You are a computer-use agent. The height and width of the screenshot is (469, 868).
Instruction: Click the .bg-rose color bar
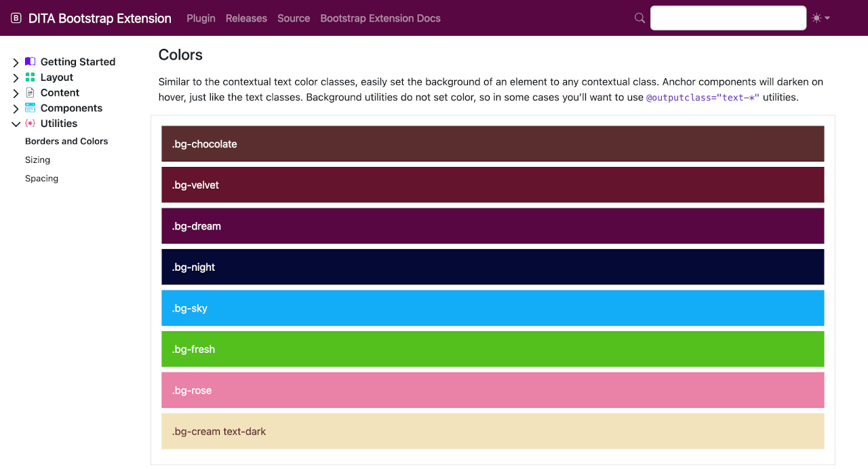pos(492,390)
